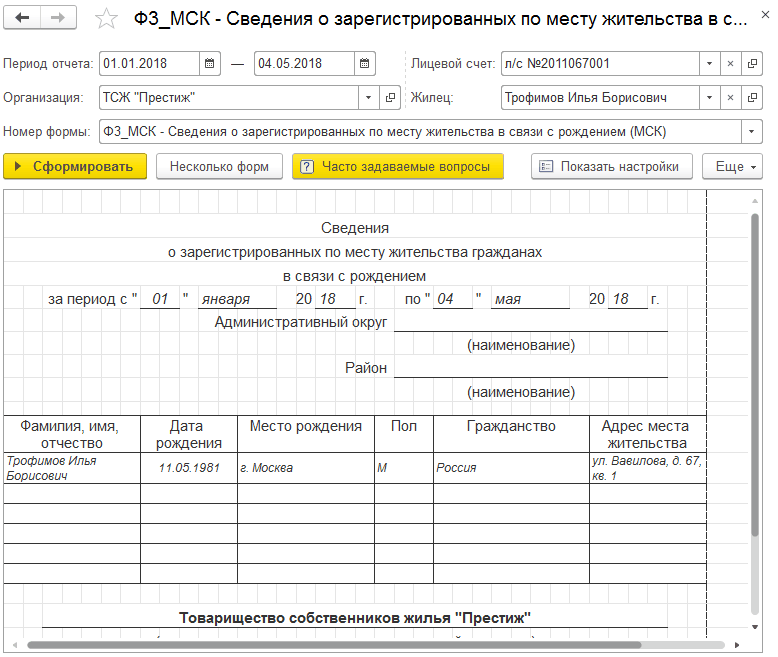The width and height of the screenshot is (778, 657).
Task: Go back with the left arrow button
Action: (x=22, y=18)
